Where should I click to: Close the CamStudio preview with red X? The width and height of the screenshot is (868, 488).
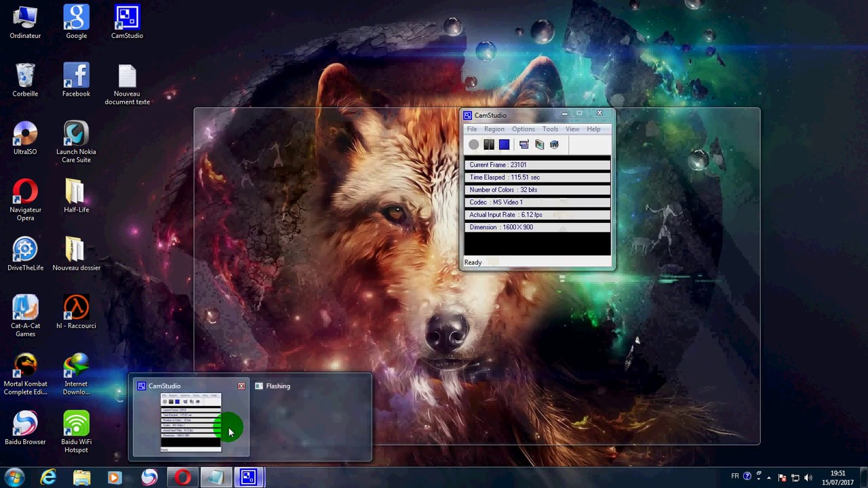241,386
